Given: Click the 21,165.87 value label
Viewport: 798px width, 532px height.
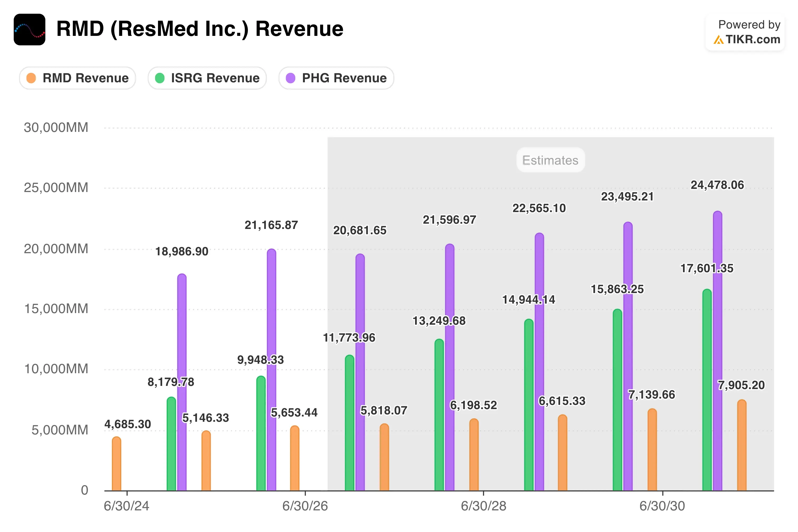Looking at the screenshot, I should (271, 225).
